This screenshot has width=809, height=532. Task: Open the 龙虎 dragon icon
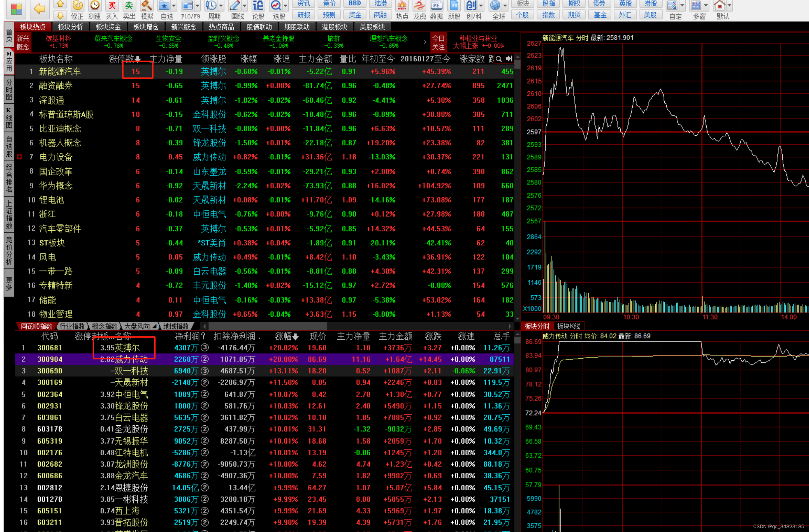(x=419, y=5)
